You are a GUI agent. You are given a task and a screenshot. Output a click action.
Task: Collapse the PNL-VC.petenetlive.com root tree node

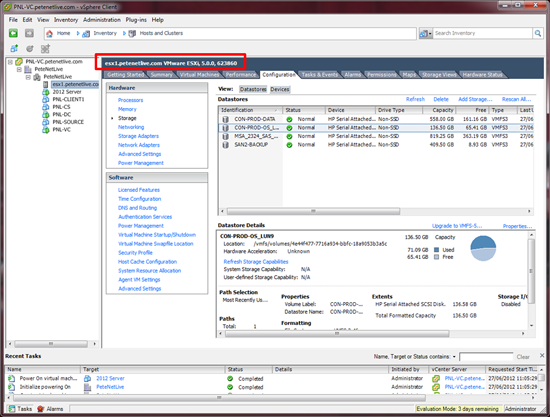click(10, 62)
